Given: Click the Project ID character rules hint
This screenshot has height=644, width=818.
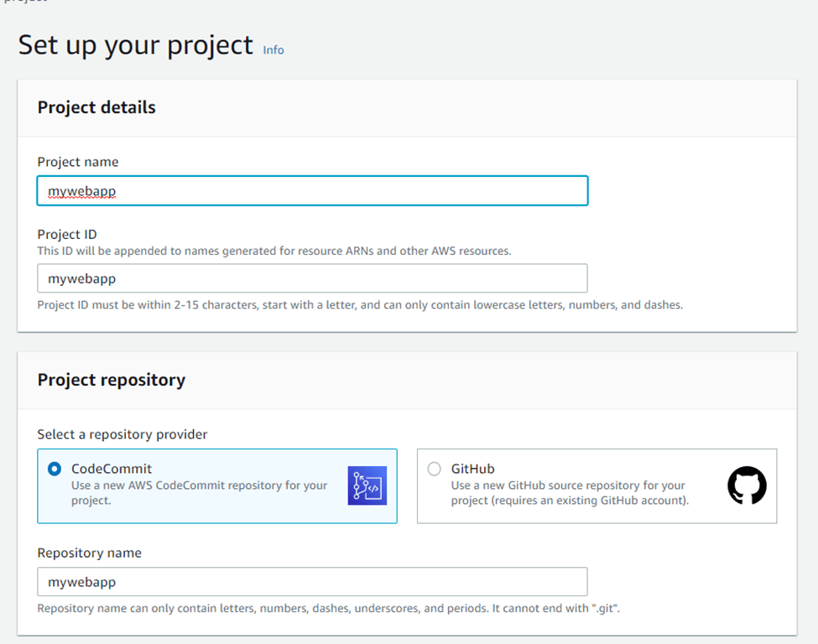Looking at the screenshot, I should [360, 305].
